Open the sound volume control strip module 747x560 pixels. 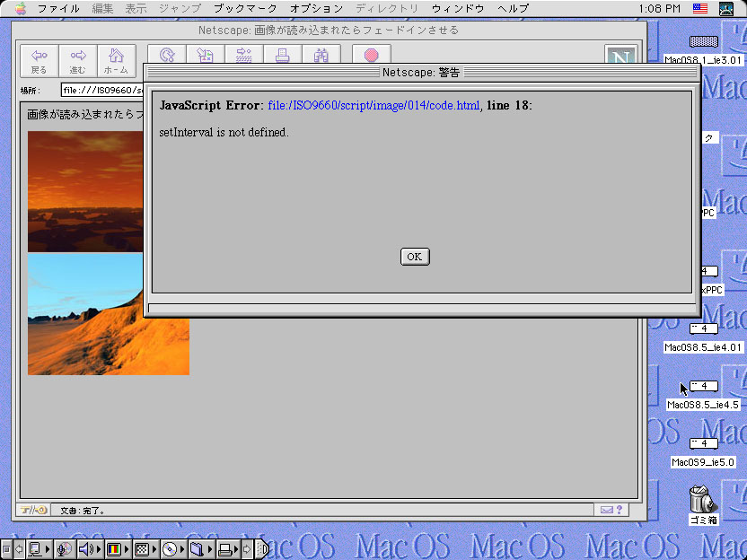[89, 549]
